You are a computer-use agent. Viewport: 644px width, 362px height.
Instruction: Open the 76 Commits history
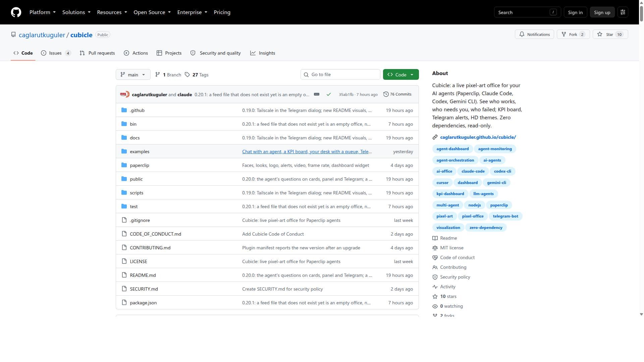click(397, 95)
